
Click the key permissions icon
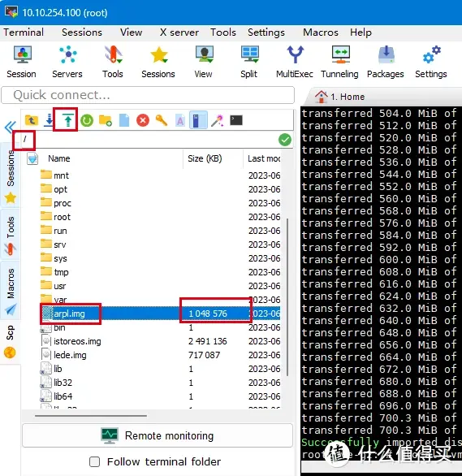(x=162, y=120)
